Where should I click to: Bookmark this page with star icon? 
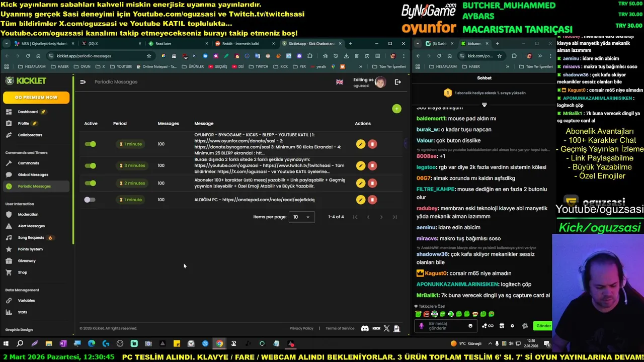tap(149, 56)
